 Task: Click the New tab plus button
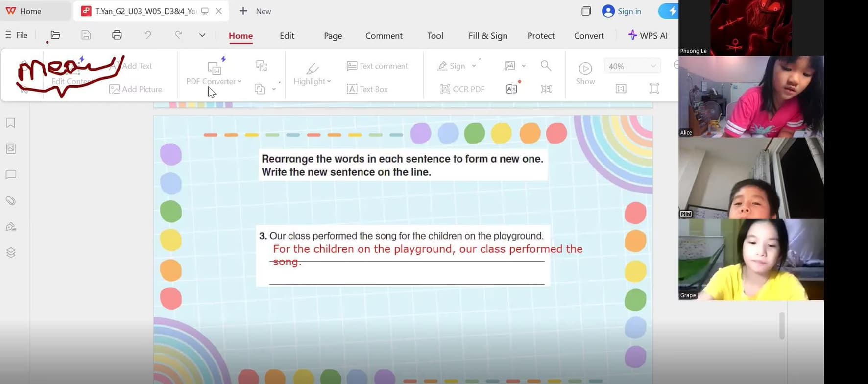[243, 11]
